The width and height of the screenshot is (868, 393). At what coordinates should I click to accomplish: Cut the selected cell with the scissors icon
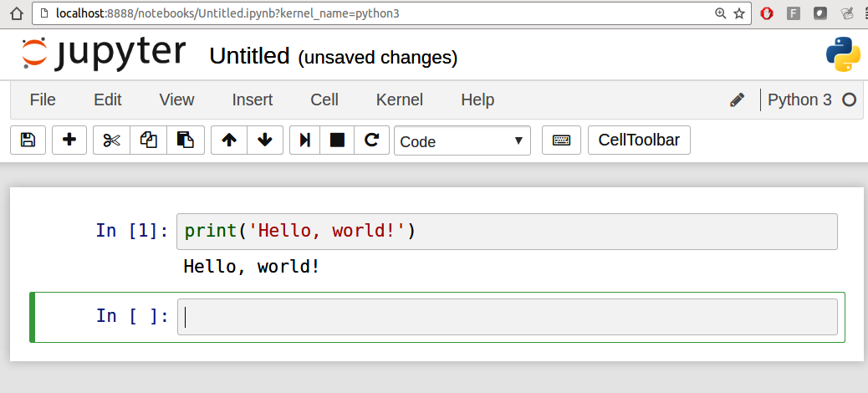111,140
